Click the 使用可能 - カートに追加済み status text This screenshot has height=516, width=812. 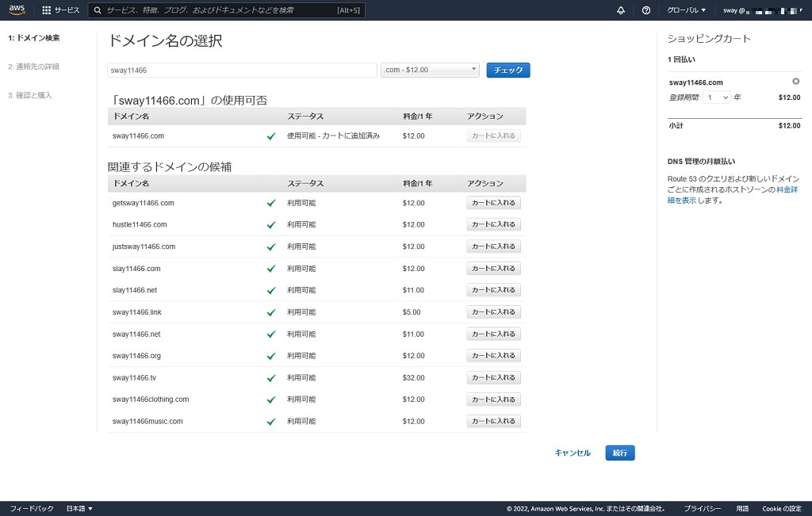pyautogui.click(x=334, y=136)
